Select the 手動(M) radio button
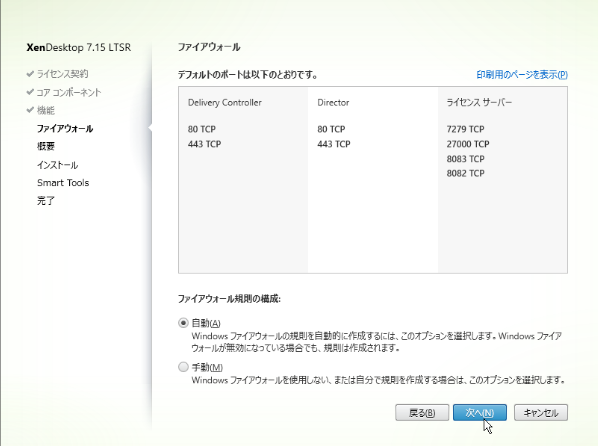598x446 pixels. point(183,367)
